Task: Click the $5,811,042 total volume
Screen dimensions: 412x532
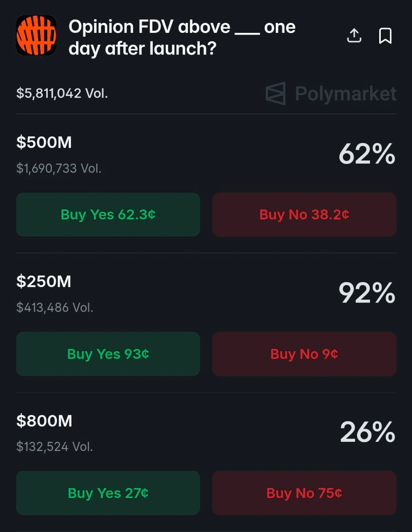Action: (x=62, y=93)
